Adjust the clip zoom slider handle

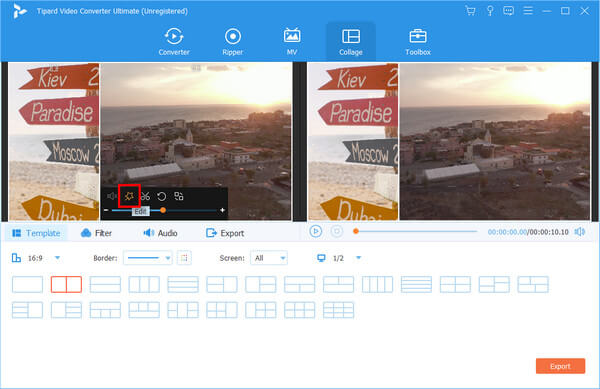click(x=163, y=210)
